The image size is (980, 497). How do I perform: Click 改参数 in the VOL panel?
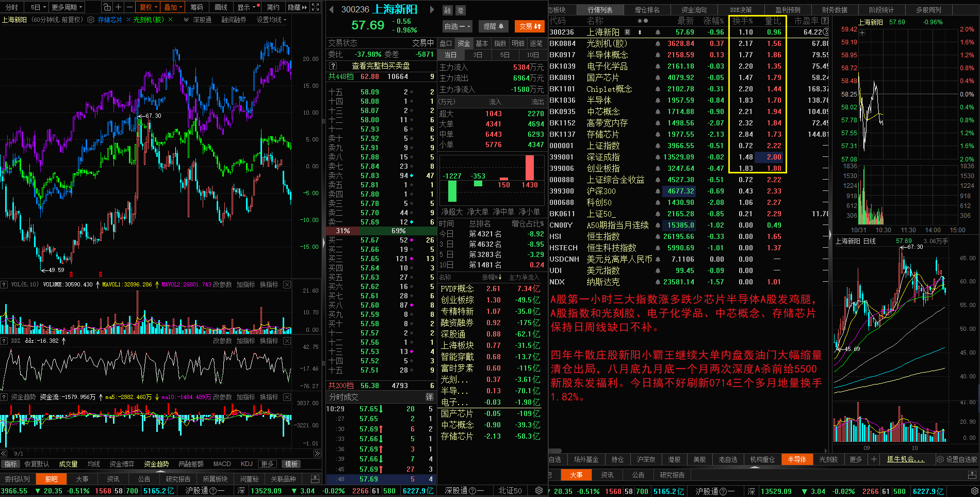(x=223, y=284)
